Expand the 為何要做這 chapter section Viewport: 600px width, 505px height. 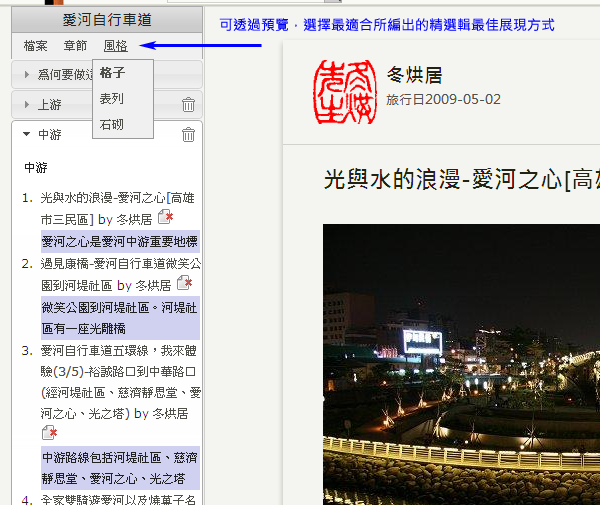coord(27,75)
